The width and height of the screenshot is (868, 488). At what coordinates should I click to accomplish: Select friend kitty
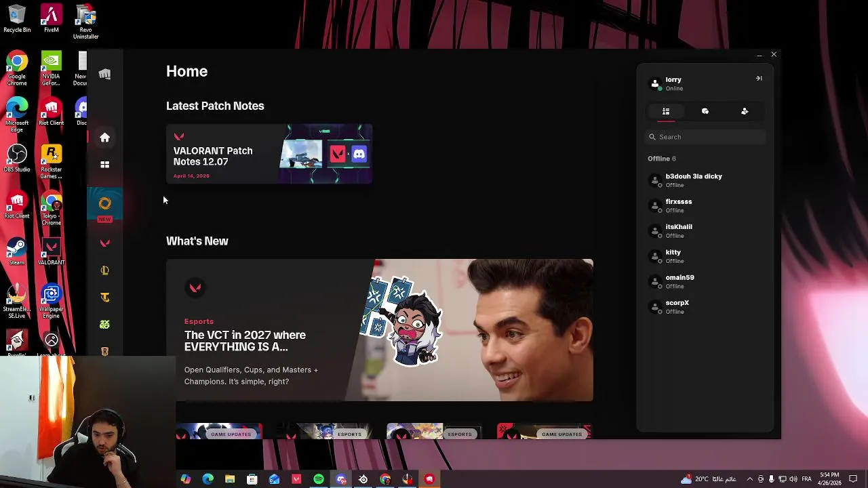pos(705,256)
